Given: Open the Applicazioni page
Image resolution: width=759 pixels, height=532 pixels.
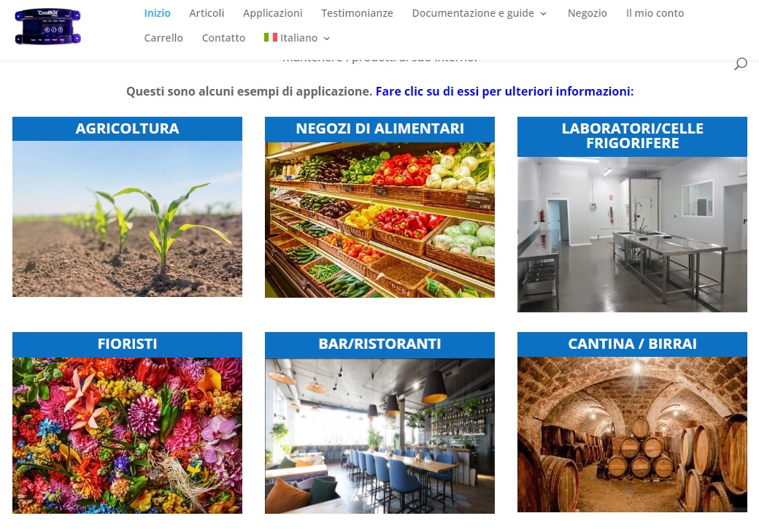Looking at the screenshot, I should coord(272,13).
